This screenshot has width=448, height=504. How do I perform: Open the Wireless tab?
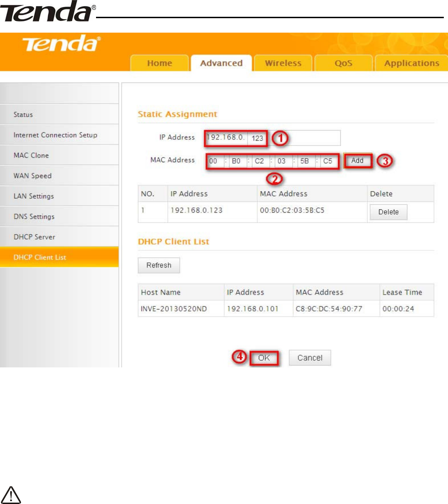click(x=283, y=63)
